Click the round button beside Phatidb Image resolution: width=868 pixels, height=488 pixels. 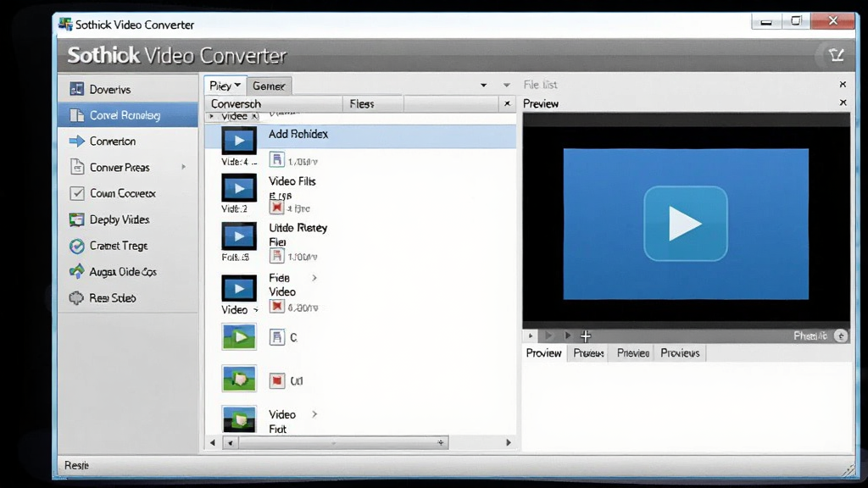(x=840, y=335)
